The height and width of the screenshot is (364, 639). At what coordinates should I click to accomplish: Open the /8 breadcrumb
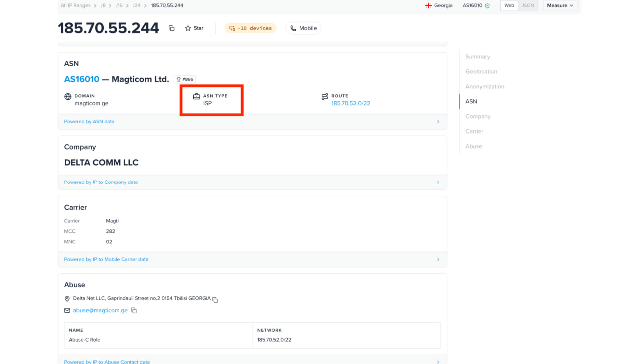[104, 6]
